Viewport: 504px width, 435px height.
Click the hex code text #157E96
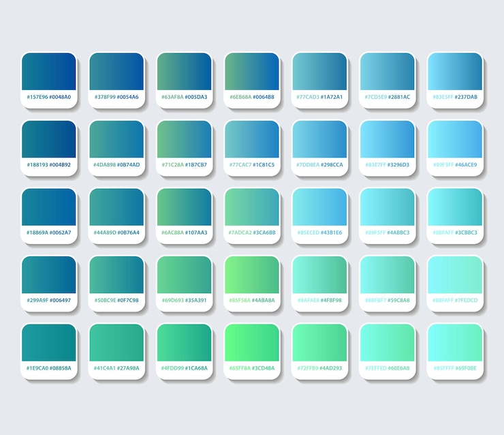pos(37,97)
